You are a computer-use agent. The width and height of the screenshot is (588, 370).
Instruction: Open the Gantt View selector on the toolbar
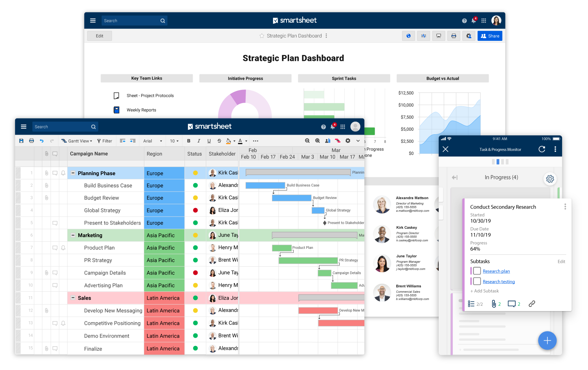click(76, 141)
